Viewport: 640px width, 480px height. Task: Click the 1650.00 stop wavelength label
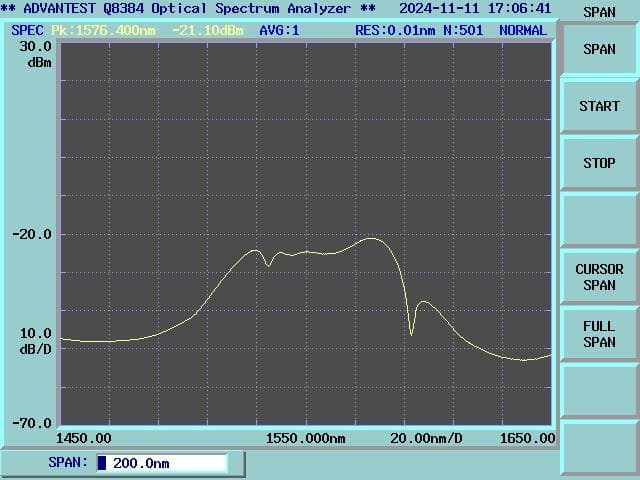tap(528, 438)
